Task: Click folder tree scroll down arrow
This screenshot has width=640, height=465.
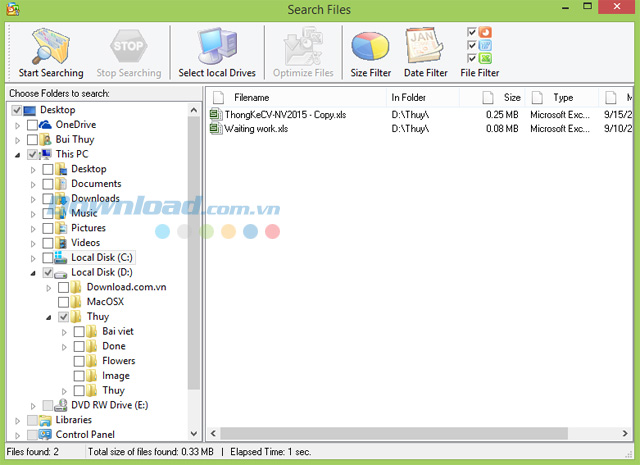Action: (x=194, y=434)
